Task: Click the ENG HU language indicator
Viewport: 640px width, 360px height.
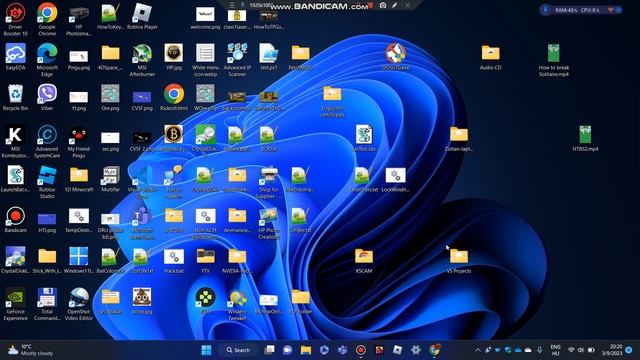Action: 556,350
